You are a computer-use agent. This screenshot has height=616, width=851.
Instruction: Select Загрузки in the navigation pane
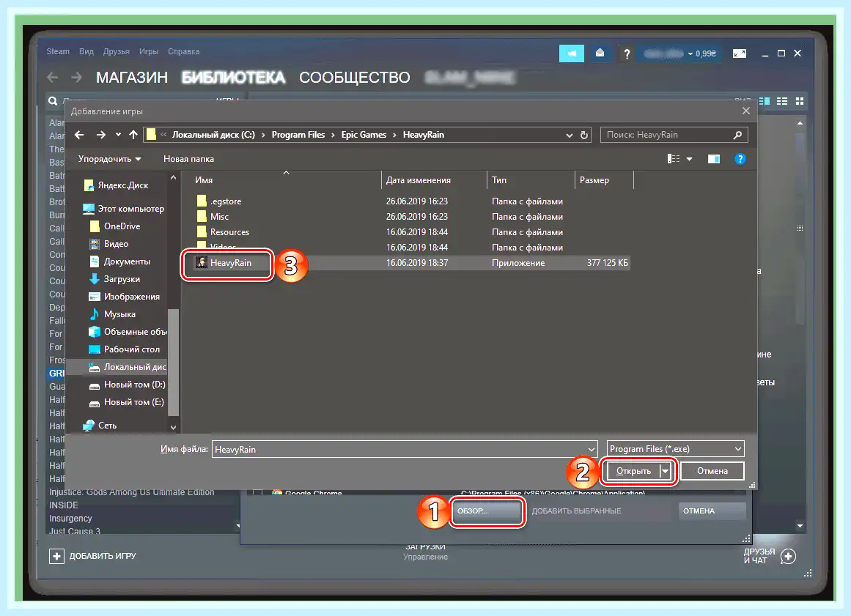click(x=114, y=279)
